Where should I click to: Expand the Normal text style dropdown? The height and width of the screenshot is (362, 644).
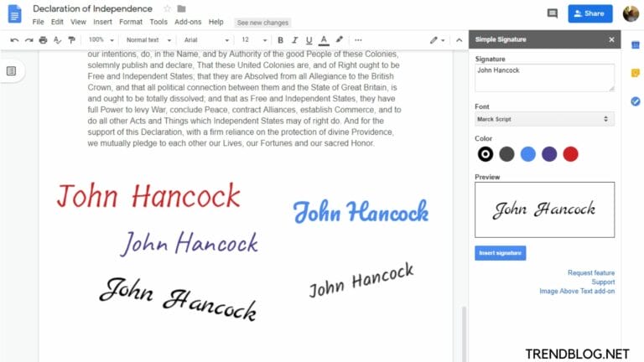pyautogui.click(x=148, y=39)
